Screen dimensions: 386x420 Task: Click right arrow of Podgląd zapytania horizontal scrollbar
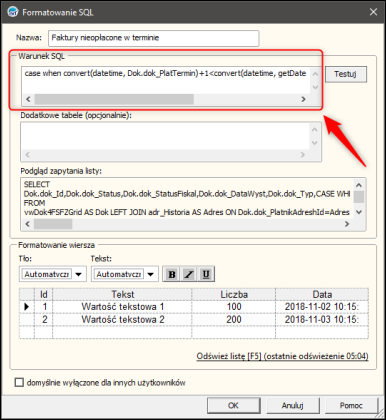click(347, 224)
